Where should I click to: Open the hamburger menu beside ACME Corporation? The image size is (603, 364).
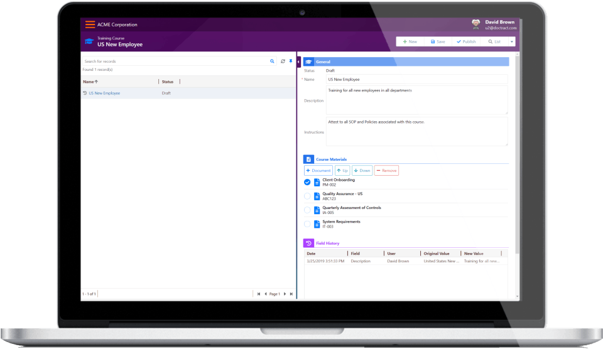click(90, 24)
